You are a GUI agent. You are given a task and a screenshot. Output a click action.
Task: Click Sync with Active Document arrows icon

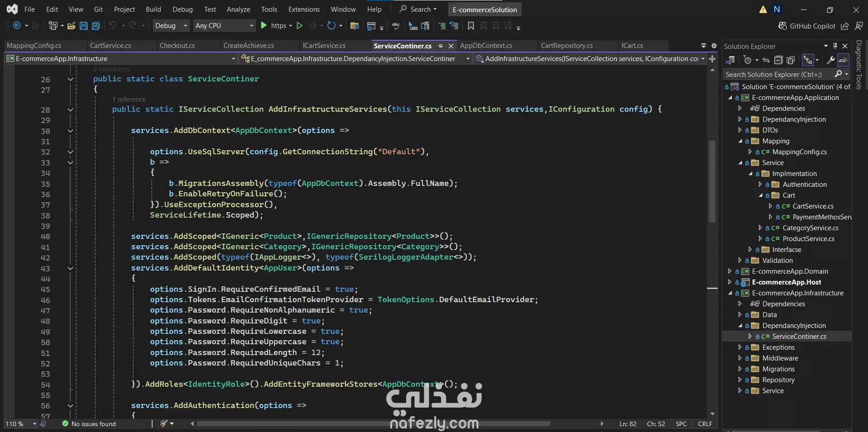766,60
